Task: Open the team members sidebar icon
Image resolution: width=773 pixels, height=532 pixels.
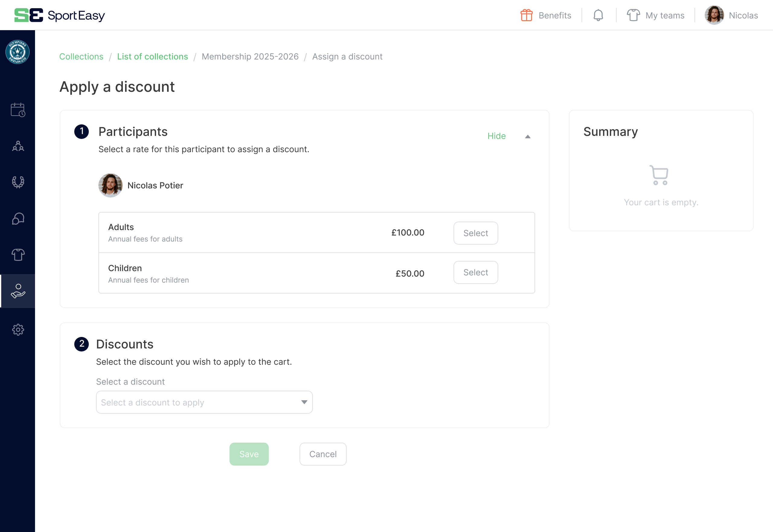Action: click(18, 146)
